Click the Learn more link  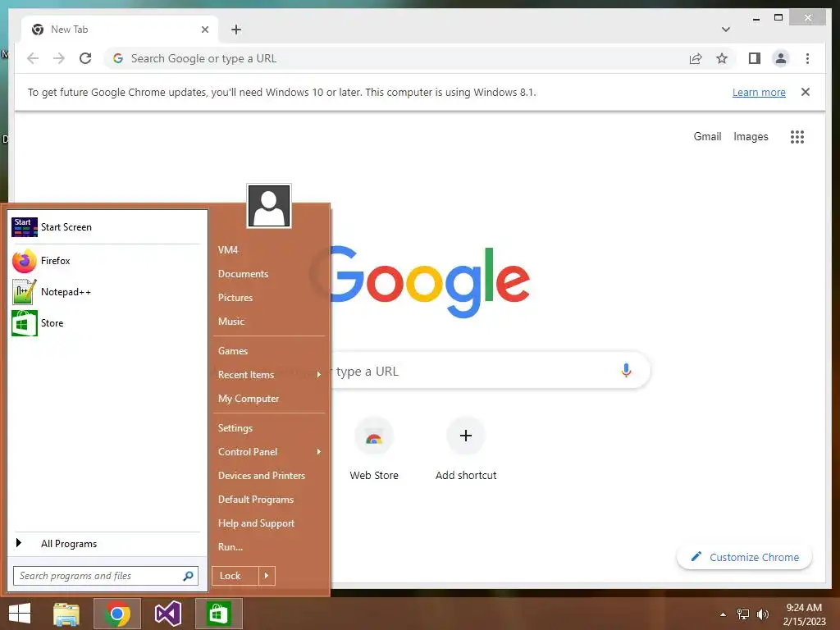[x=759, y=92]
